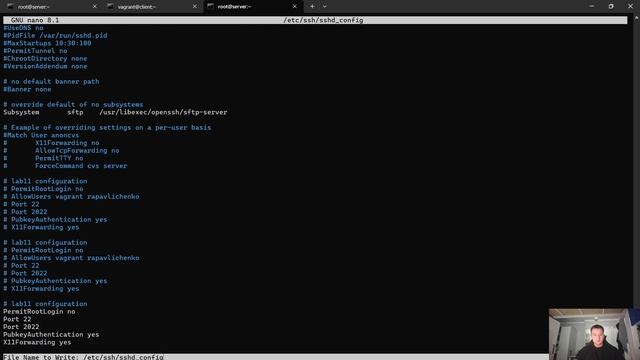The width and height of the screenshot is (640, 360).
Task: Click the webcam video thumbnail
Action: [x=594, y=334]
